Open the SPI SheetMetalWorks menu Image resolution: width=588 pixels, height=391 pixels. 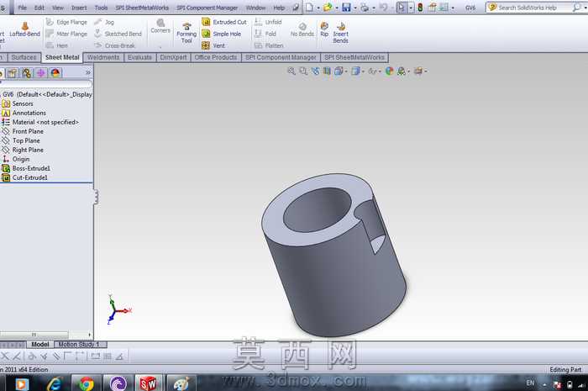point(142,8)
